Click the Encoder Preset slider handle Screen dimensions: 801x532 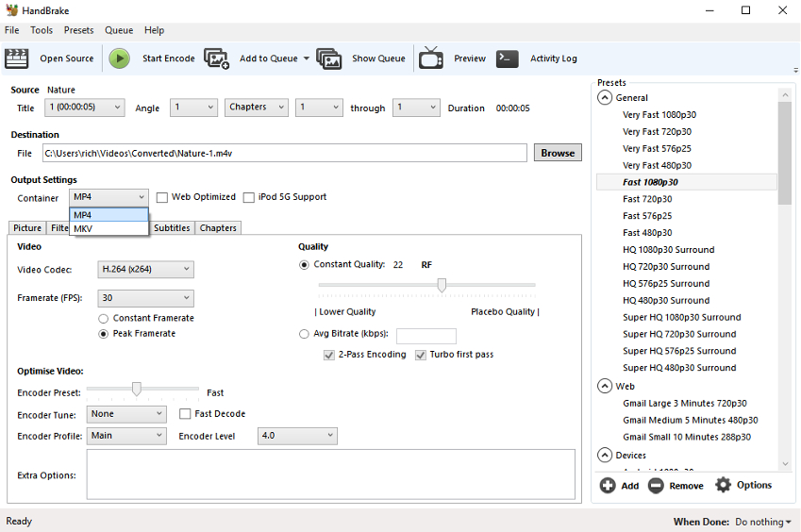[137, 389]
